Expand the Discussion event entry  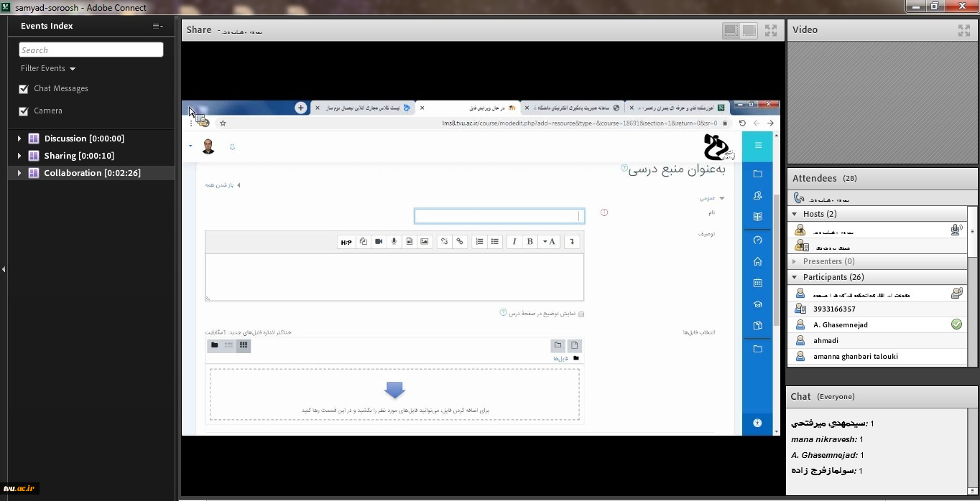pos(19,139)
